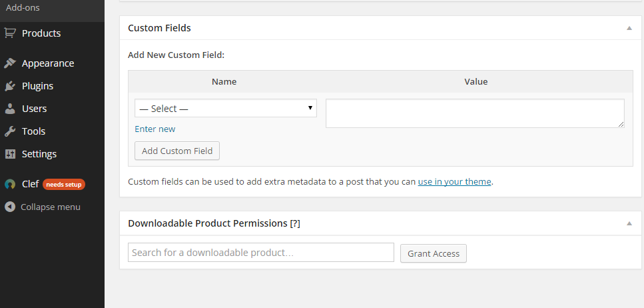
Task: Click the Enter new link
Action: tap(155, 129)
